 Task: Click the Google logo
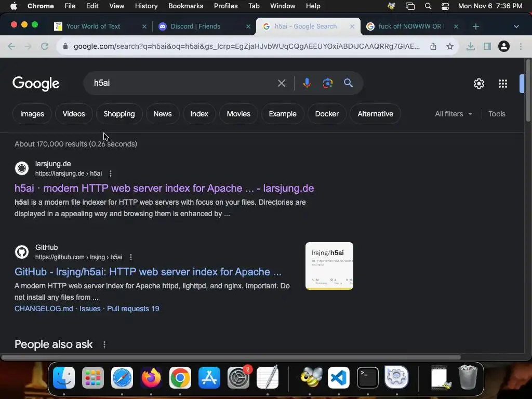[x=36, y=84]
